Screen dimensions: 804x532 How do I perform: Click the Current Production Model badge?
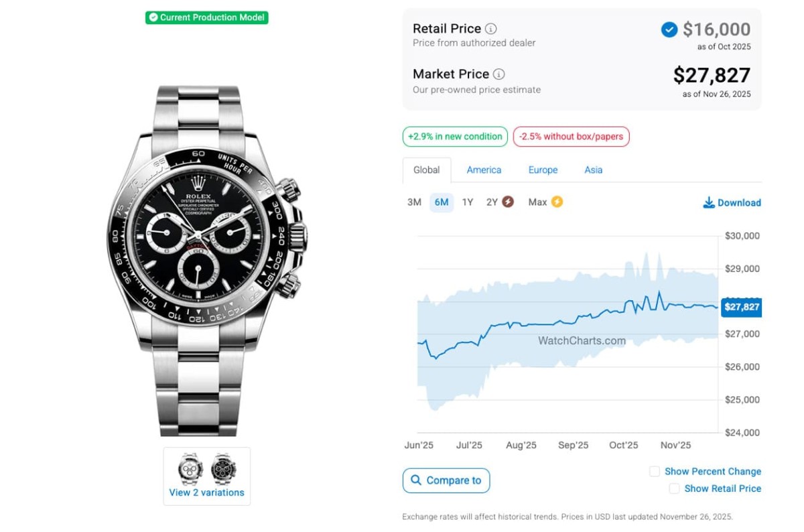pyautogui.click(x=206, y=17)
